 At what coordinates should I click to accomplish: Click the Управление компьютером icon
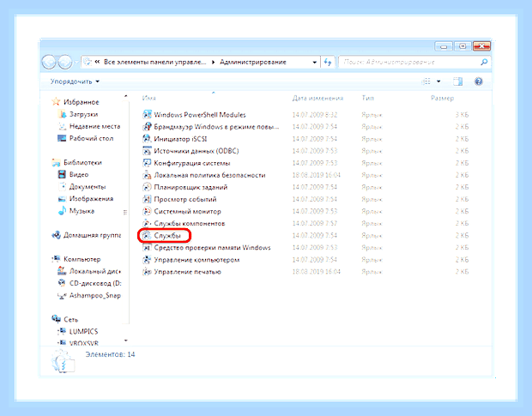[x=147, y=260]
